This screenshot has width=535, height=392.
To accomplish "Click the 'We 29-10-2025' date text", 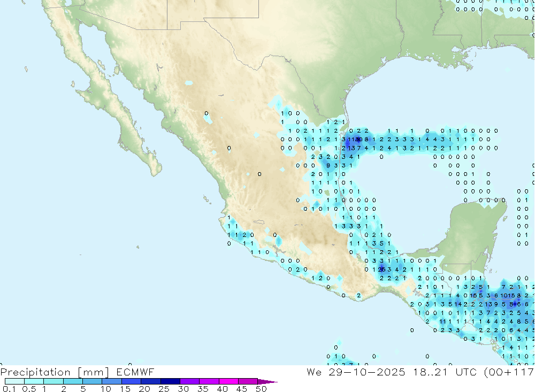I will [356, 372].
